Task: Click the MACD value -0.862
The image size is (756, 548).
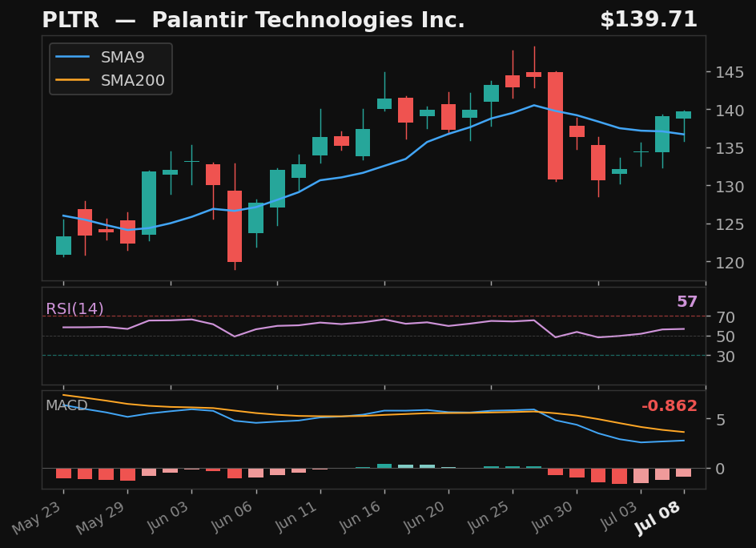Action: click(x=670, y=405)
